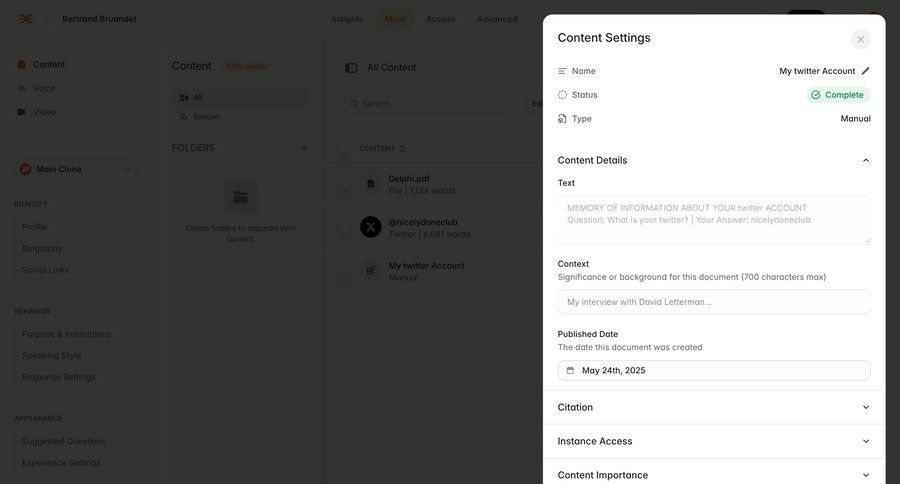
Task: Click the All Content panel icon
Action: click(x=351, y=68)
